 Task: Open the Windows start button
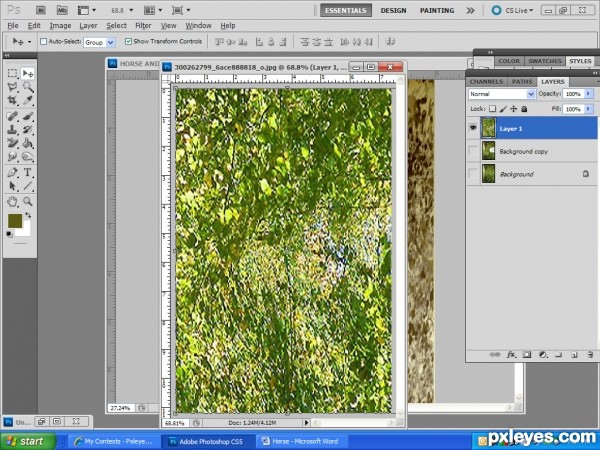pos(28,441)
